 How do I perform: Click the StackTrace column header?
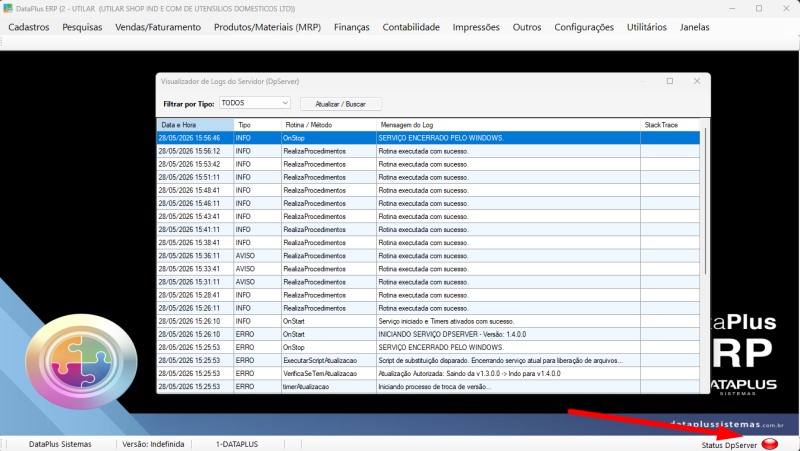click(670, 124)
